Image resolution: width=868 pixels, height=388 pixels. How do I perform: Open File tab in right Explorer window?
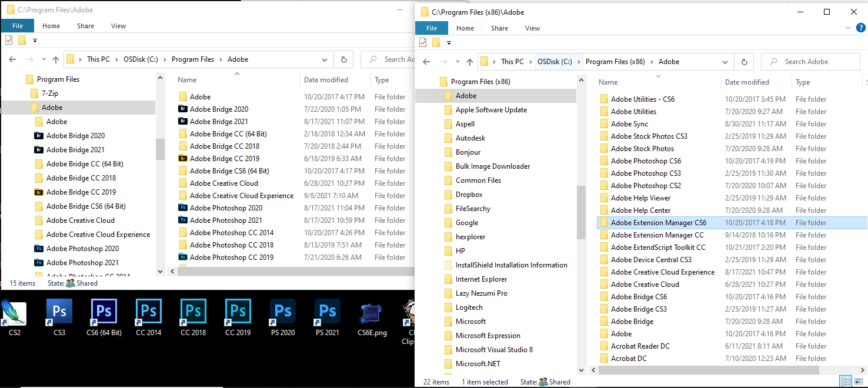pos(431,28)
